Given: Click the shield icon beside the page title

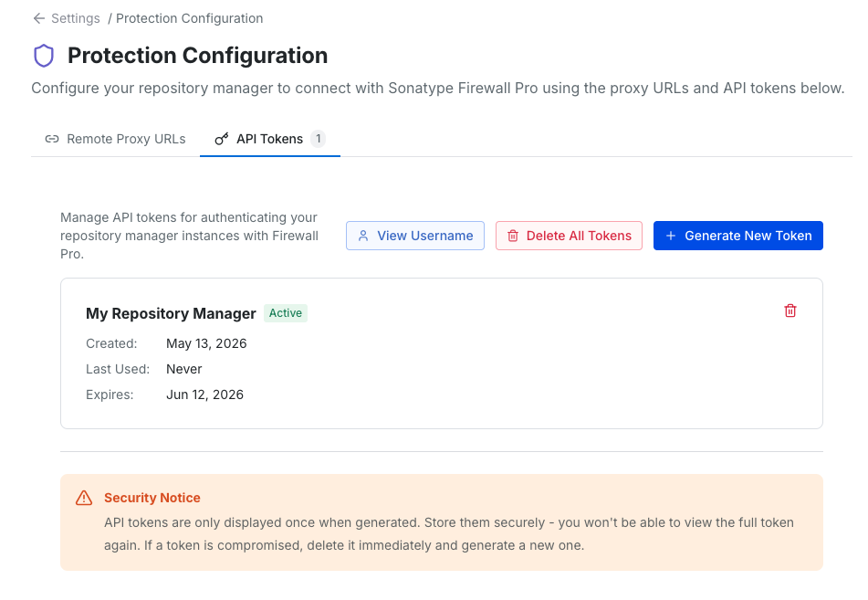Looking at the screenshot, I should coord(44,56).
